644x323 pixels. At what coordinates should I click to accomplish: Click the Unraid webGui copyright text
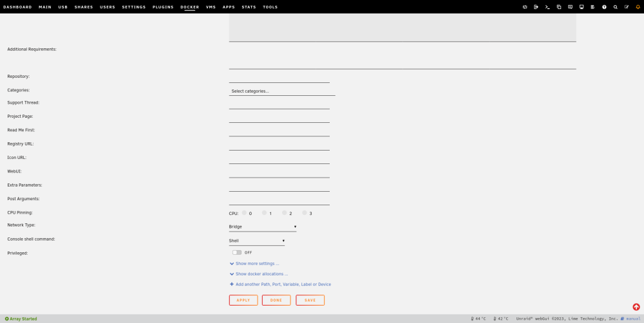coord(567,319)
